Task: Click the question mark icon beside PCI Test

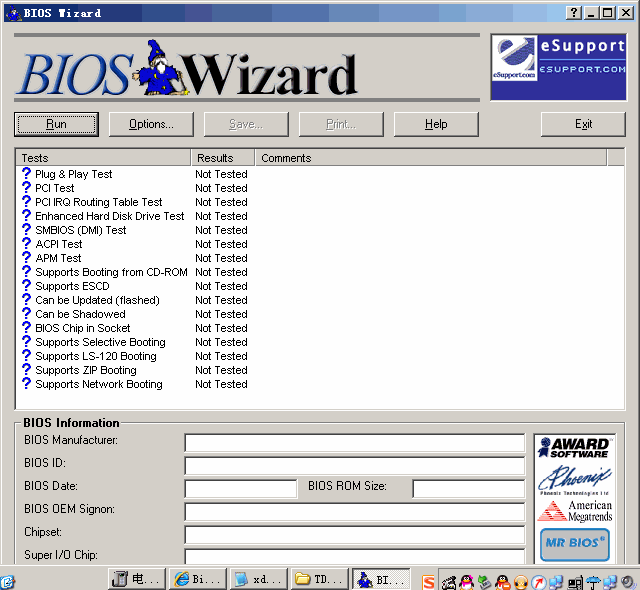Action: click(x=27, y=188)
